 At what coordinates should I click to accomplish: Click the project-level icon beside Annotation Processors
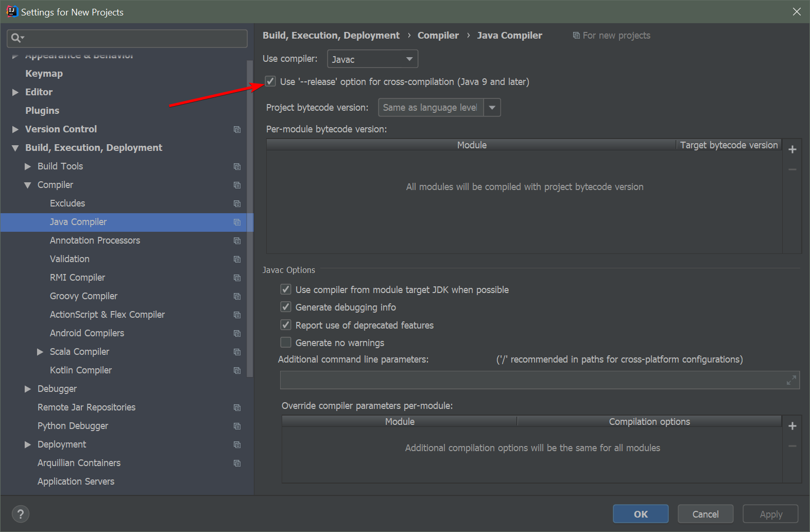pyautogui.click(x=237, y=241)
